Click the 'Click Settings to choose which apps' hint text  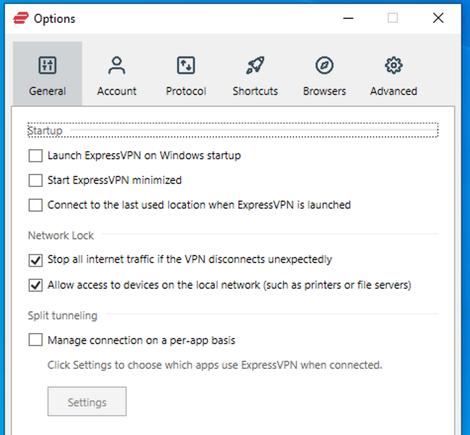click(215, 365)
